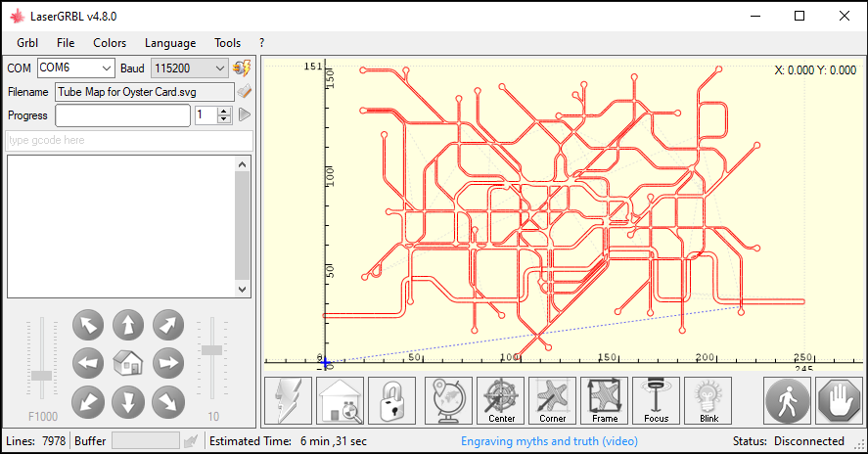Jog laser diagonally down-right
Image resolution: width=868 pixels, height=454 pixels.
(168, 402)
